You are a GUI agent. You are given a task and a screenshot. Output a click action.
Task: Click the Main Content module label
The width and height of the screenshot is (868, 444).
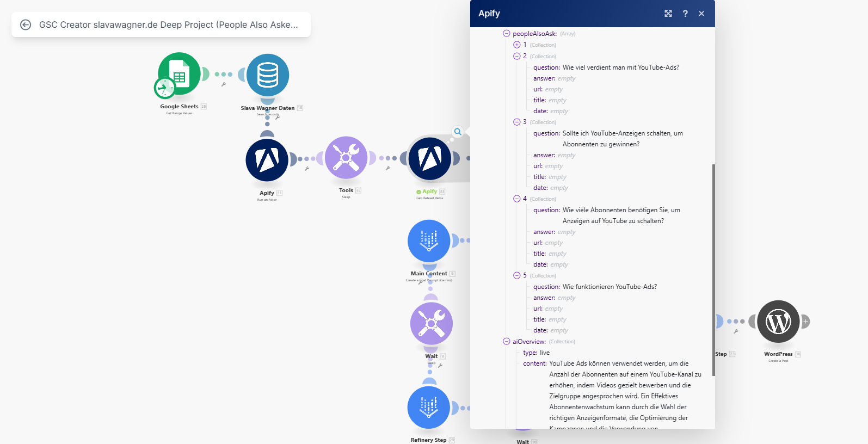point(429,274)
